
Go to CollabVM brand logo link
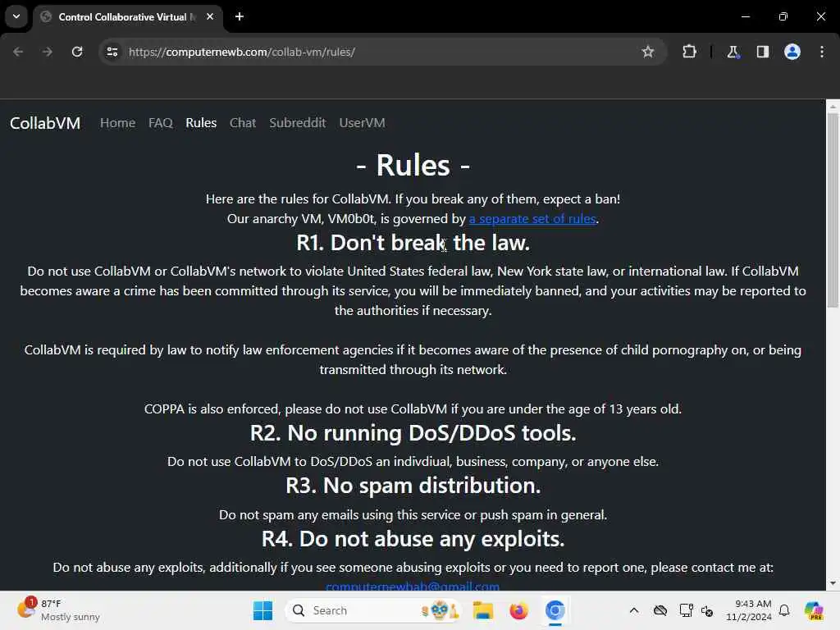[45, 123]
